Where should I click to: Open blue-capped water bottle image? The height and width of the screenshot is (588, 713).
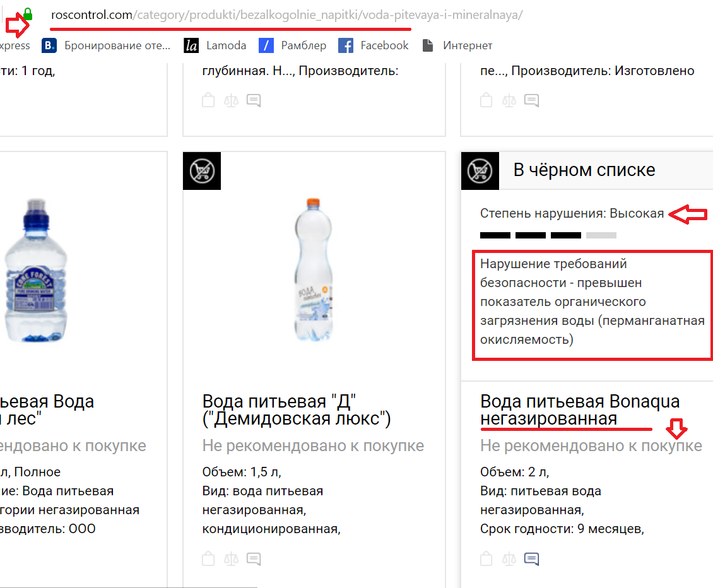coord(36,270)
